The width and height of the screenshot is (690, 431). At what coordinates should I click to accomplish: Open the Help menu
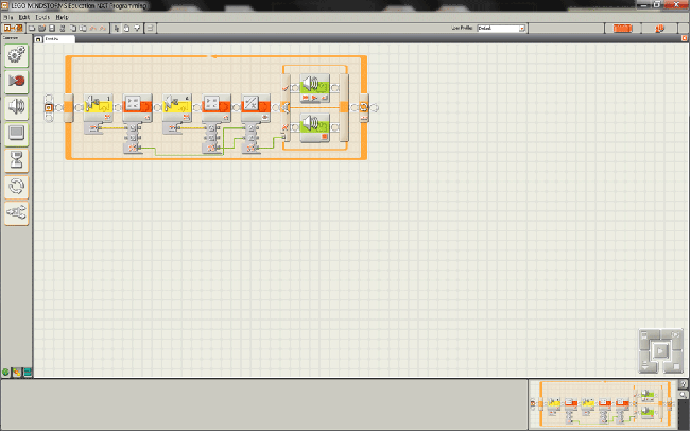(62, 18)
